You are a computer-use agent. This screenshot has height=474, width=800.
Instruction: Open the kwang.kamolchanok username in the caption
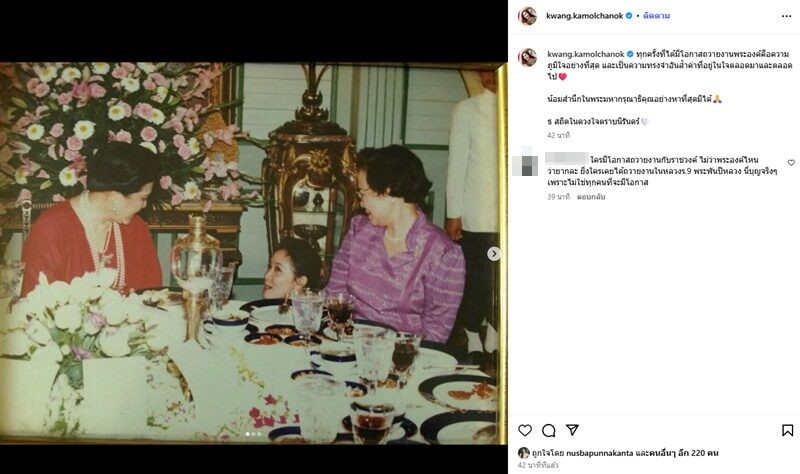coord(586,54)
